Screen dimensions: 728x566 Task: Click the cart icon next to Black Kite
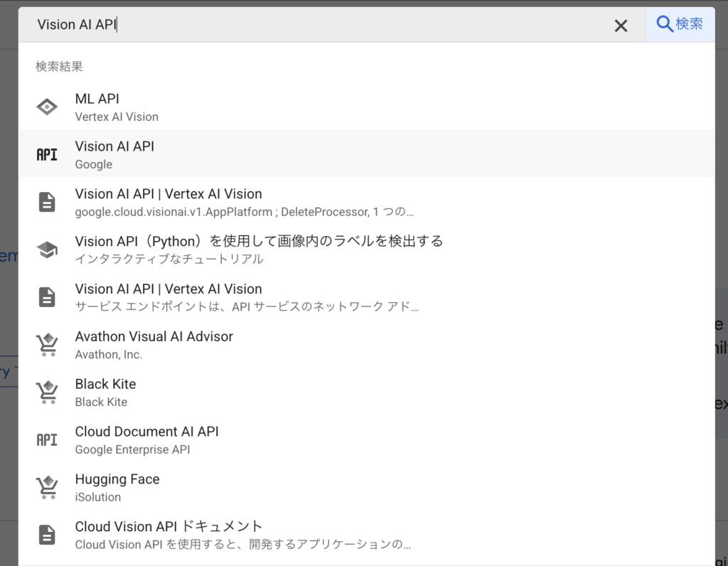click(x=46, y=392)
